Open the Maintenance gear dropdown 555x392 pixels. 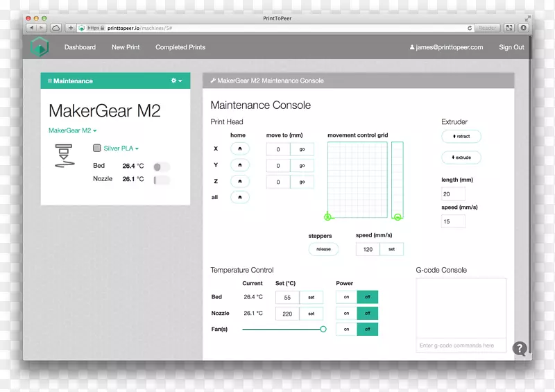(176, 81)
